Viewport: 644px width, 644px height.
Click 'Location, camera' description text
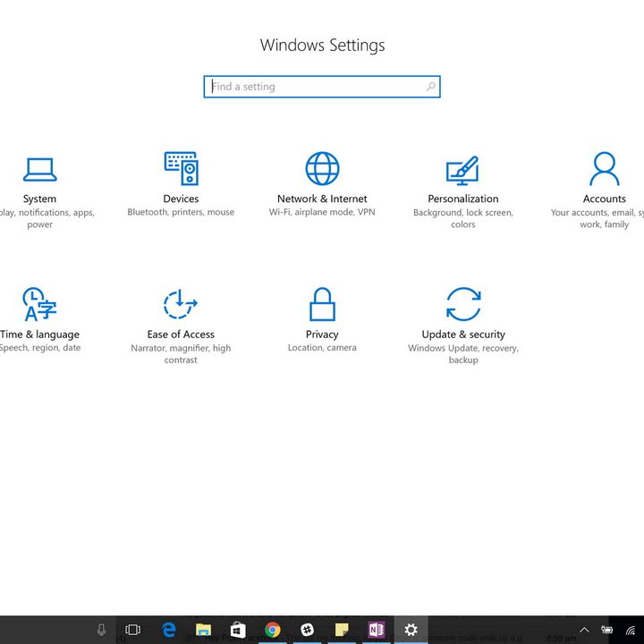coord(322,348)
